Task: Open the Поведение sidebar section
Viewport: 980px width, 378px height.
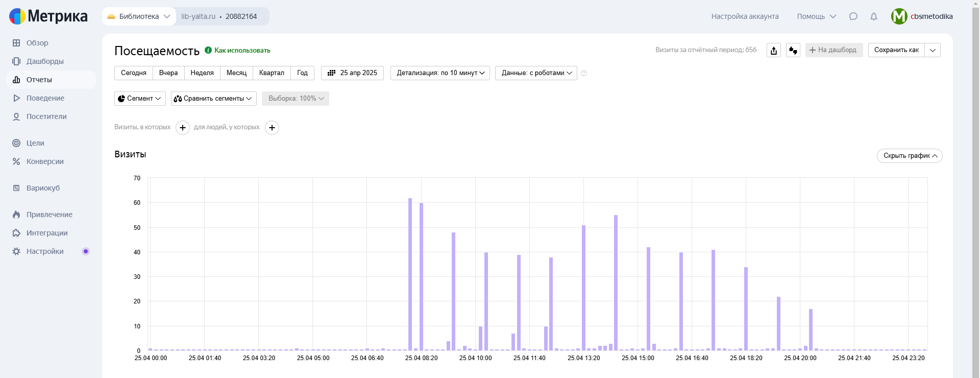Action: (51, 98)
